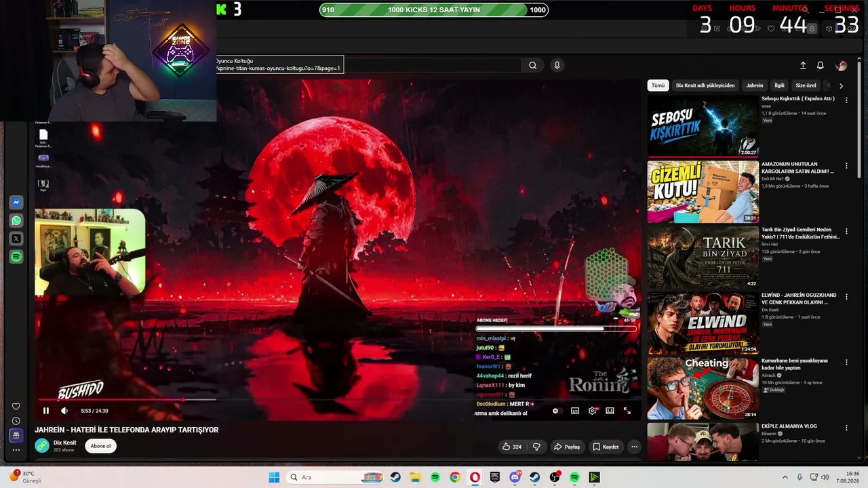Image resolution: width=868 pixels, height=488 pixels.
Task: Open EKİPLE ALMANYA VLOG video title
Action: pyautogui.click(x=789, y=426)
